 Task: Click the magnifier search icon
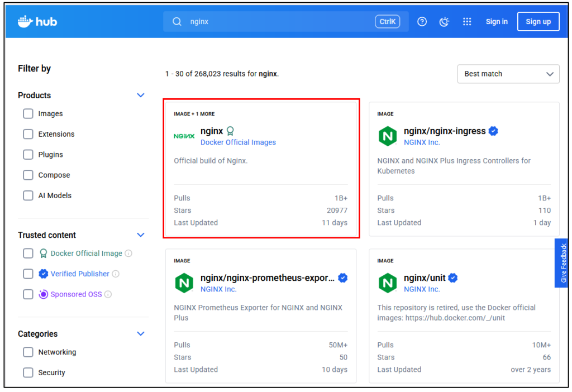(x=177, y=22)
